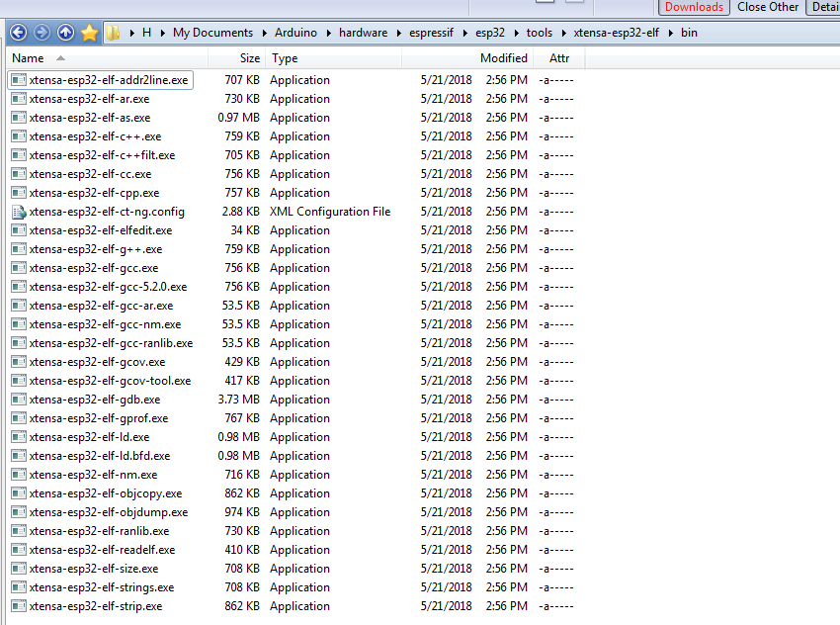Navigate to Arduino folder in breadcrumb

(295, 33)
